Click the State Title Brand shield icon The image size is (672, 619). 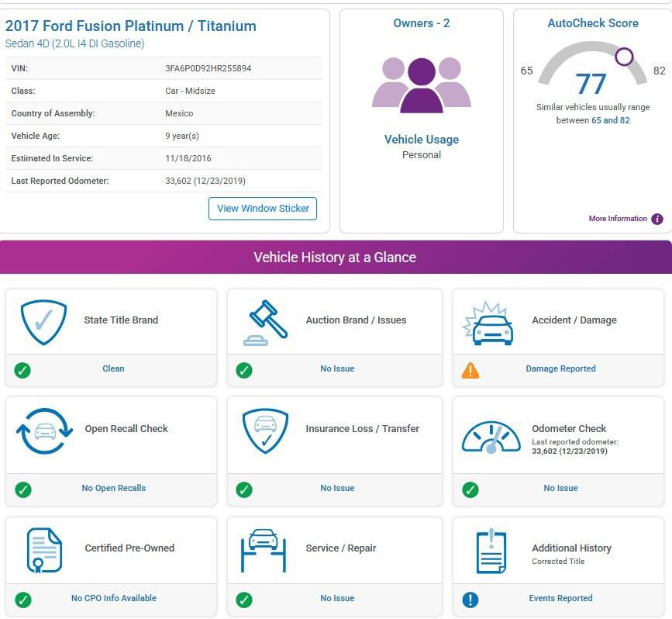point(43,322)
